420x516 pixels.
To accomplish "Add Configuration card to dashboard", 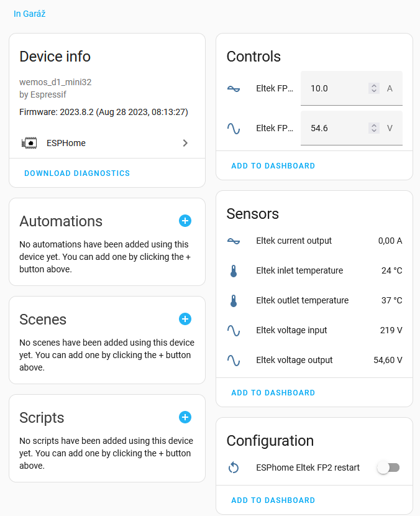I will pos(273,500).
